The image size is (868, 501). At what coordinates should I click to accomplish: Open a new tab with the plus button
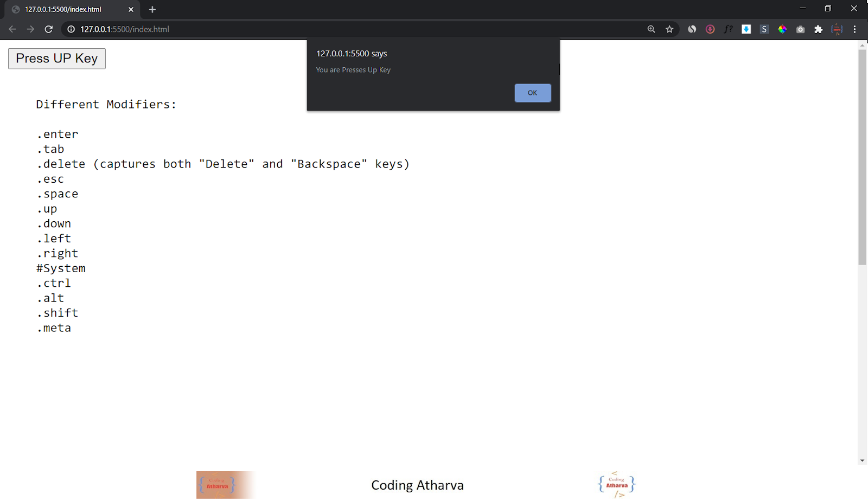click(x=152, y=9)
